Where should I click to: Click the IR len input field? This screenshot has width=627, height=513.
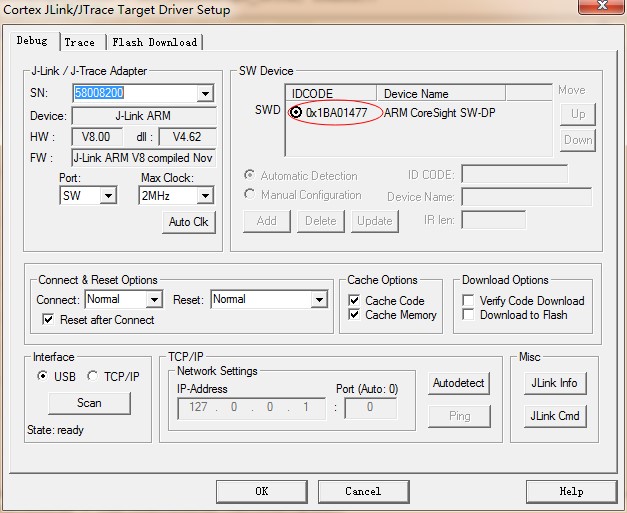click(x=493, y=220)
